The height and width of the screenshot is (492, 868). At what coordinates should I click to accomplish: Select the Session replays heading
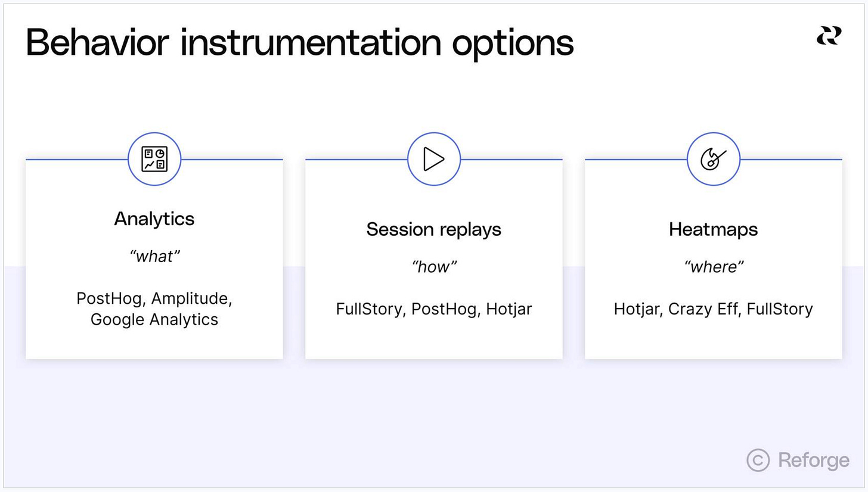433,229
